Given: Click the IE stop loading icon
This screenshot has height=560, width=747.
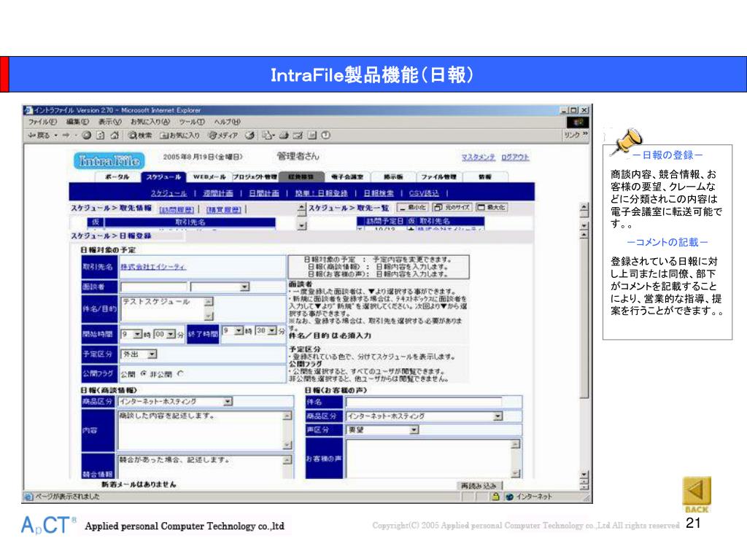Looking at the screenshot, I should tap(87, 135).
